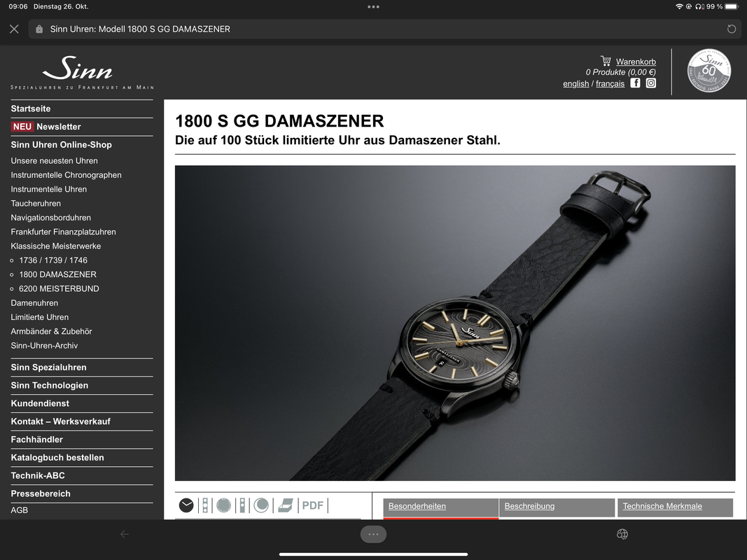Select the 1736 / 1739 / 1746 sub-item

[x=53, y=260]
